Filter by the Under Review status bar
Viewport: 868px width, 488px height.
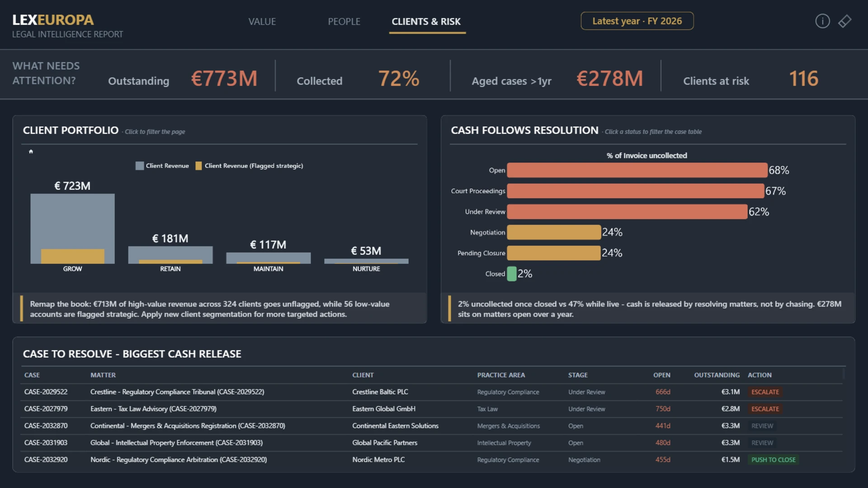(627, 211)
